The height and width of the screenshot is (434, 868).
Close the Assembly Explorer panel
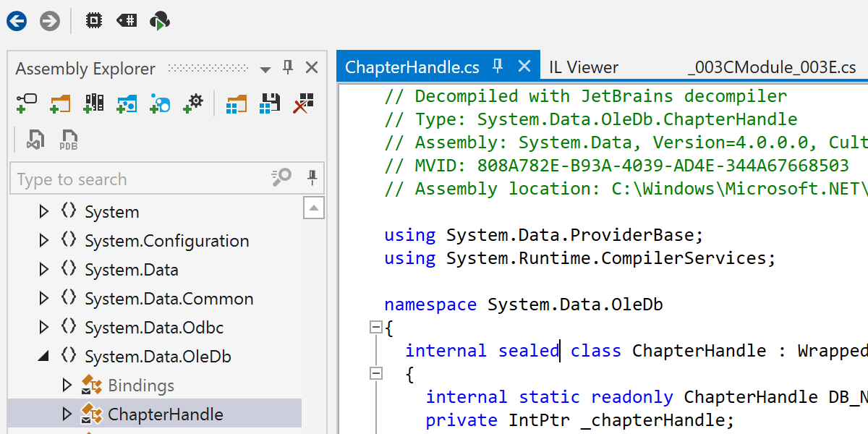312,68
